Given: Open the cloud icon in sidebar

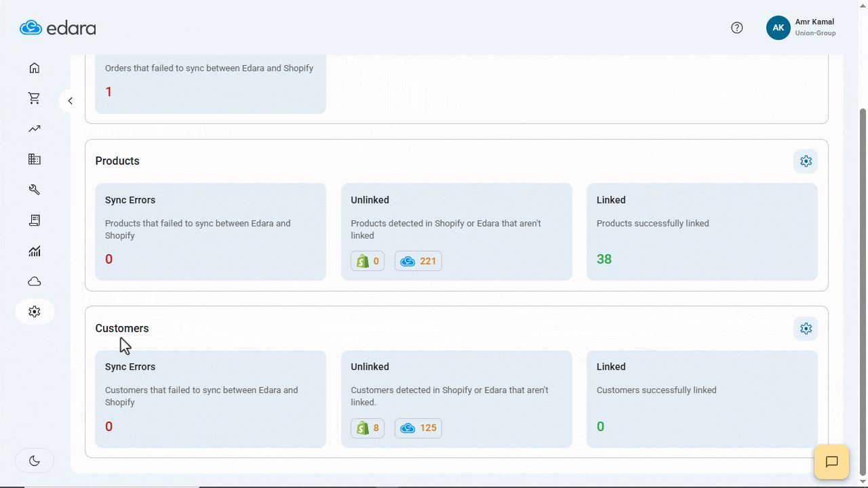Looking at the screenshot, I should point(35,281).
